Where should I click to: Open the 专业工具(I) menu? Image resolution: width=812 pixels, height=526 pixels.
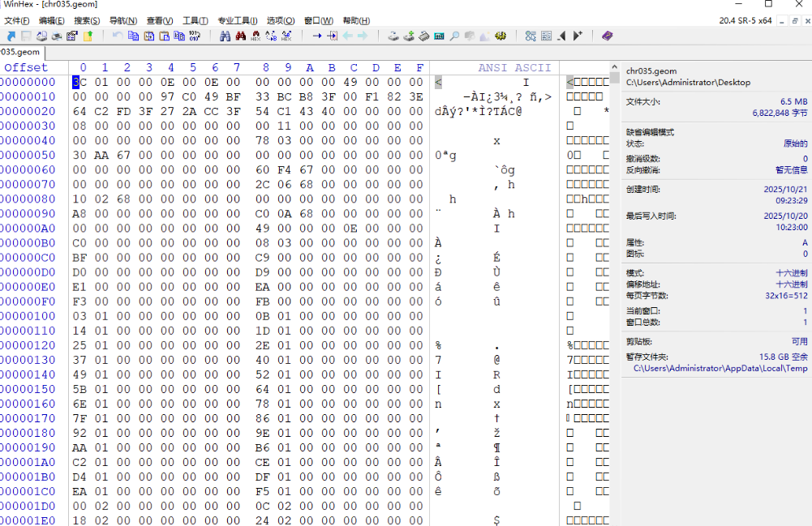pyautogui.click(x=238, y=20)
